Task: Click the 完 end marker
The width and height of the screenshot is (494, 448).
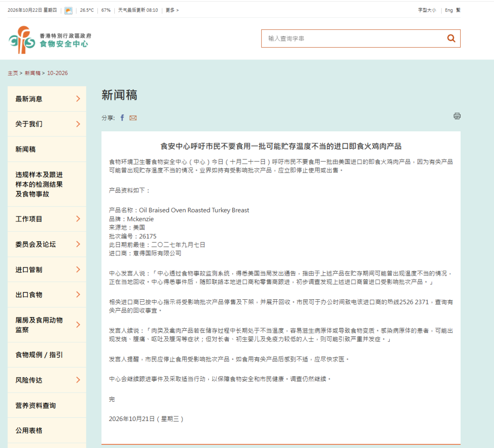Action: 112,399
